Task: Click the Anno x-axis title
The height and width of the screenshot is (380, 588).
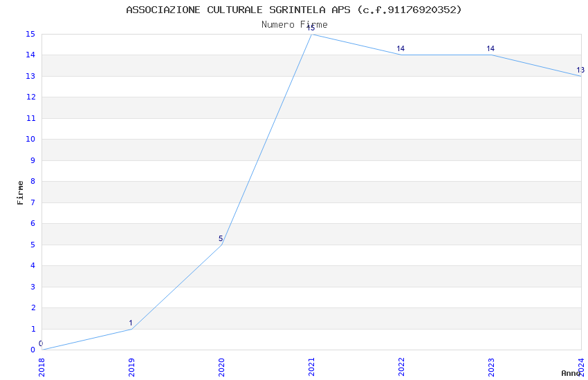Action: [x=571, y=373]
